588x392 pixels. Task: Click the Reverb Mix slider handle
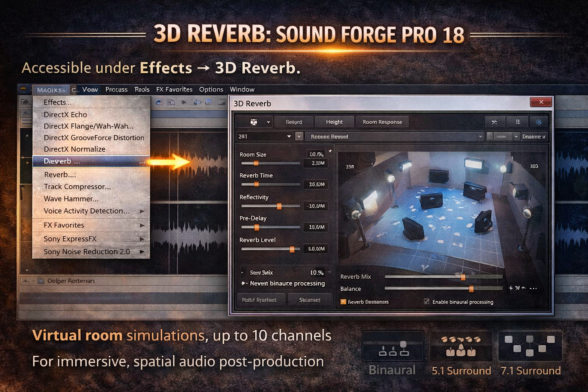pos(463,276)
